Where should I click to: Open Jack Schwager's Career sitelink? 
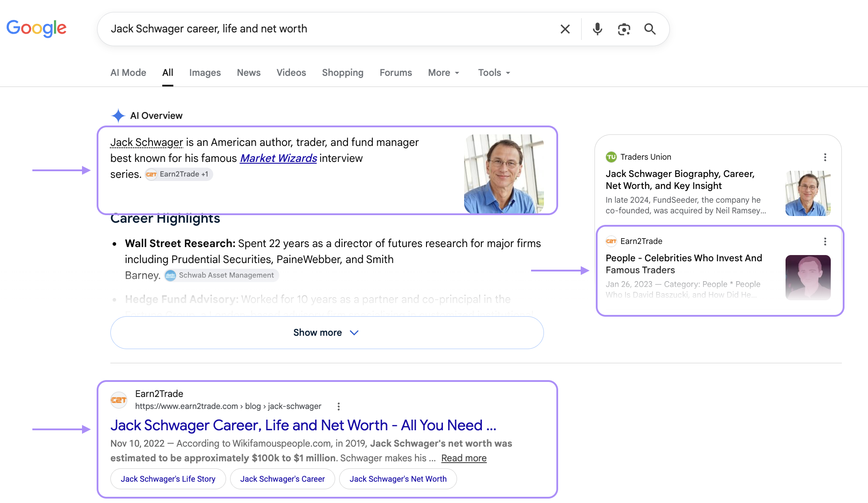(x=282, y=479)
